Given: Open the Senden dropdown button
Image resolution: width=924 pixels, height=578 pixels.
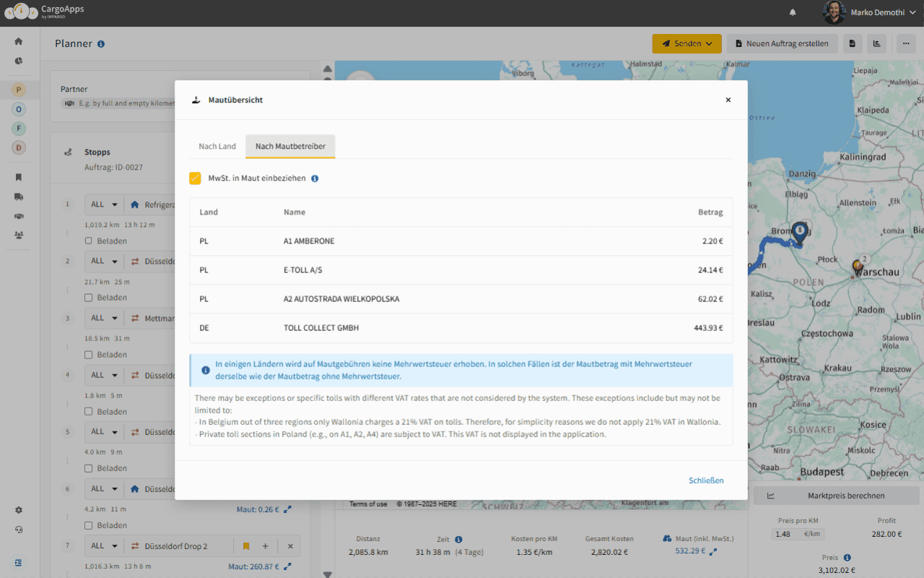Looking at the screenshot, I should (x=687, y=43).
